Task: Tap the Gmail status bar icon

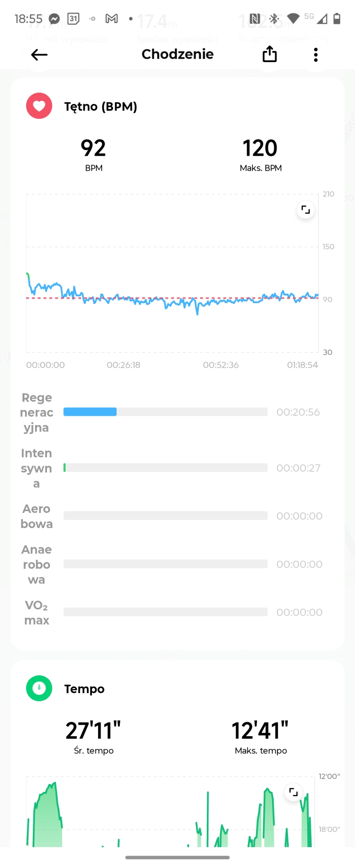Action: pyautogui.click(x=111, y=19)
